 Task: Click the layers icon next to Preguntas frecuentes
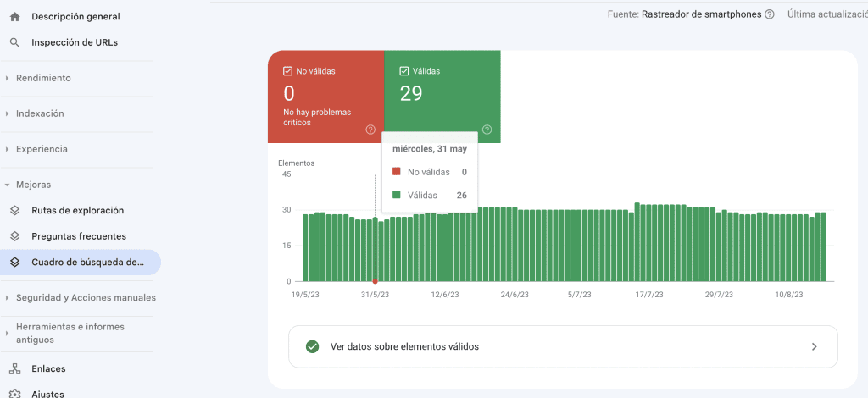[x=14, y=236]
